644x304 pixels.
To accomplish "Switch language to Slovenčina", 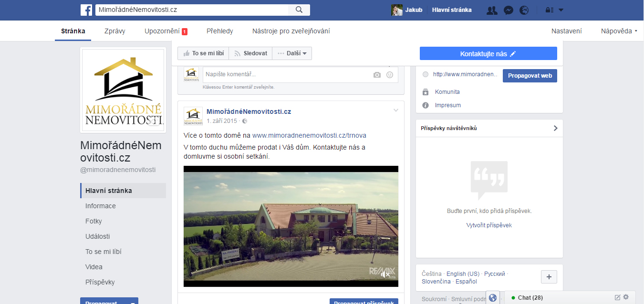I will (x=436, y=282).
